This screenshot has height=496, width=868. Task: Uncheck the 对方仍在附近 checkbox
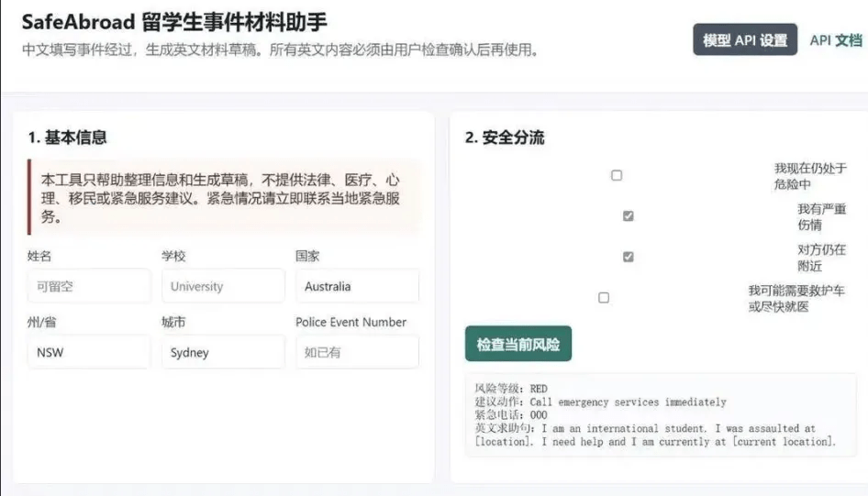pyautogui.click(x=628, y=257)
